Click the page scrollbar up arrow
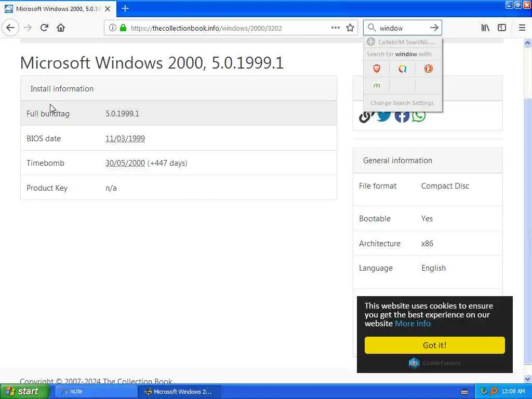Viewport: 532px width, 399px height. [x=528, y=43]
